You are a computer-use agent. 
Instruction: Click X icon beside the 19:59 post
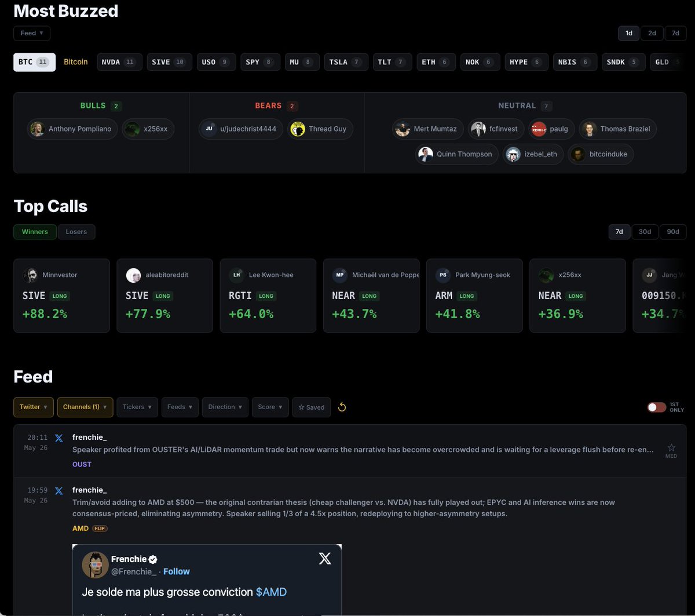[58, 491]
